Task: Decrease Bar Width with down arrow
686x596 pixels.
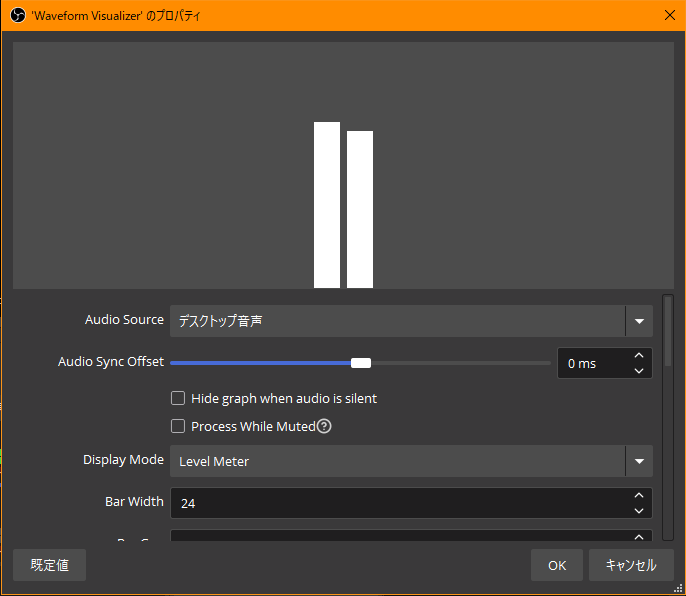Action: pyautogui.click(x=639, y=511)
